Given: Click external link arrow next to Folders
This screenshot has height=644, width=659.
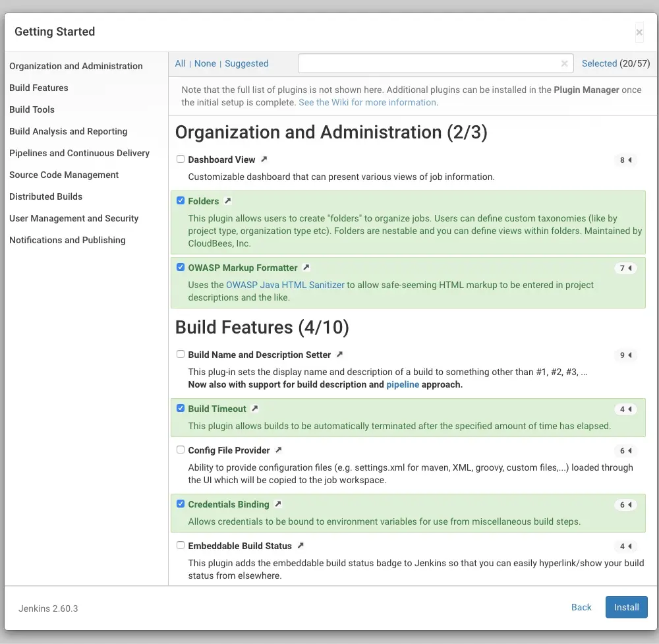Looking at the screenshot, I should coord(228,201).
